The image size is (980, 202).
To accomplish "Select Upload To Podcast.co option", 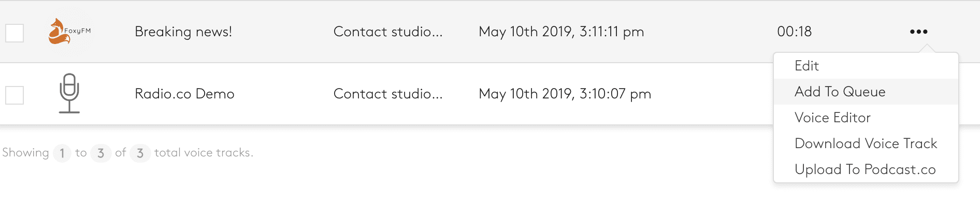I will pyautogui.click(x=866, y=169).
